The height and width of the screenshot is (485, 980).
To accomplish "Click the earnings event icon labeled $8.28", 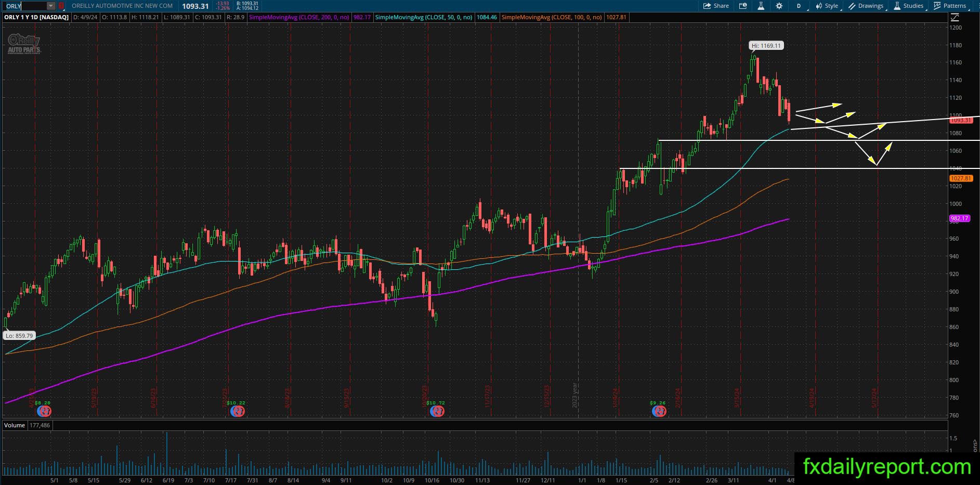I will [x=45, y=411].
